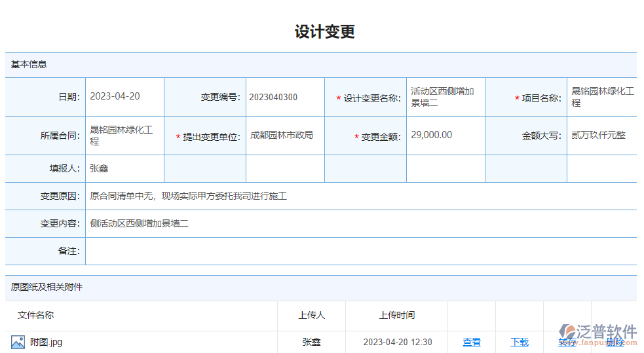Click the 基本信息 section header
This screenshot has height=353, width=644.
(321, 64)
